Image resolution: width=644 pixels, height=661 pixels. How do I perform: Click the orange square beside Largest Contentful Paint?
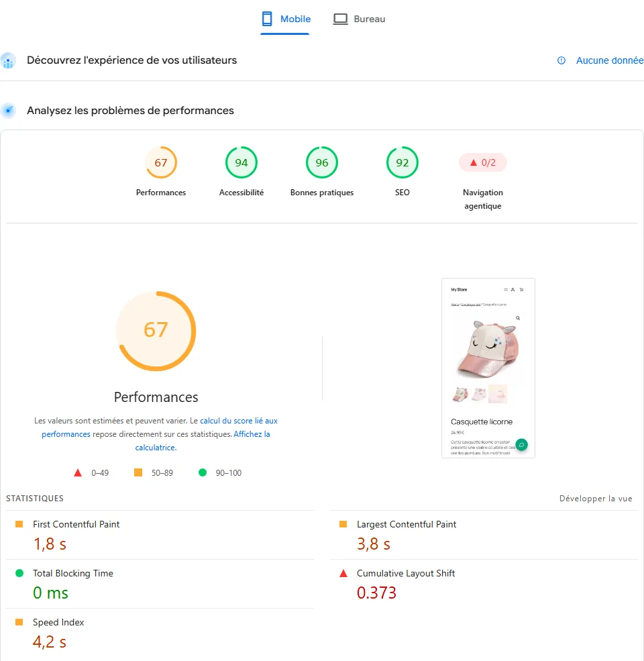(343, 524)
